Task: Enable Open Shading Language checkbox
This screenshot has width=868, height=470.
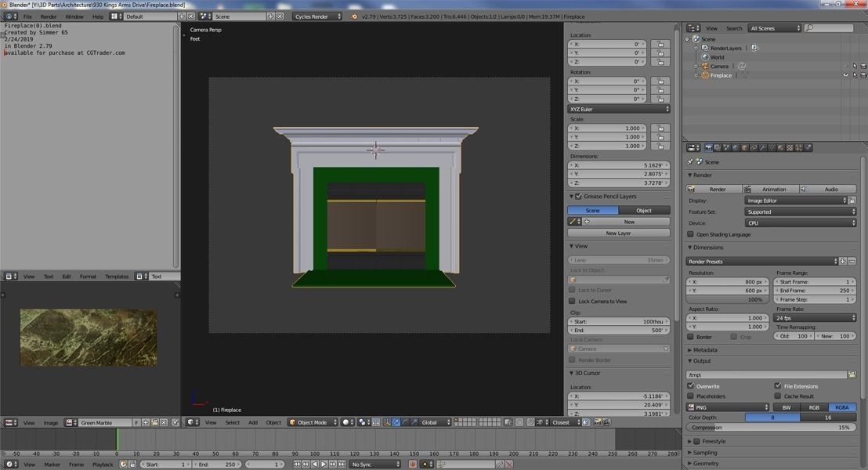Action: coord(690,234)
